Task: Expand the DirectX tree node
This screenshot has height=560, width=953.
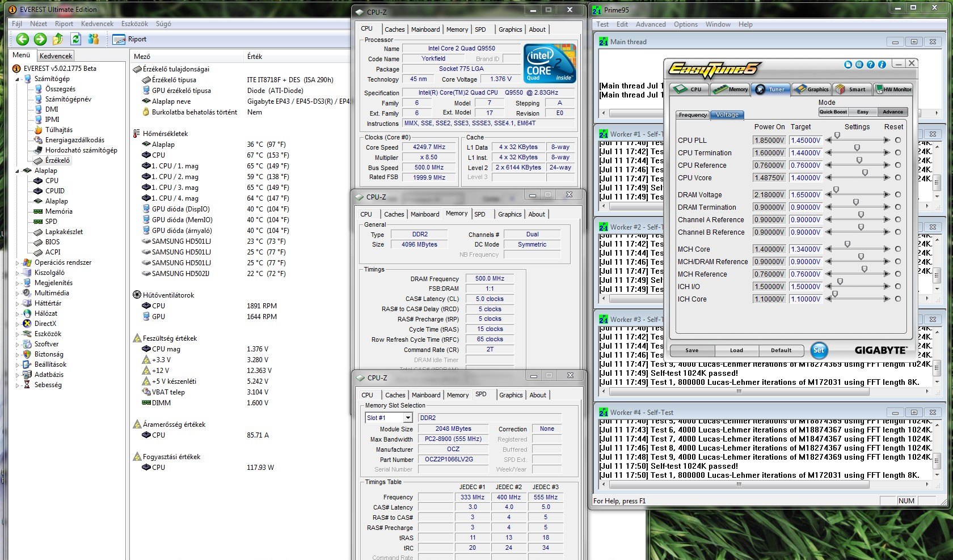Action: pos(17,324)
